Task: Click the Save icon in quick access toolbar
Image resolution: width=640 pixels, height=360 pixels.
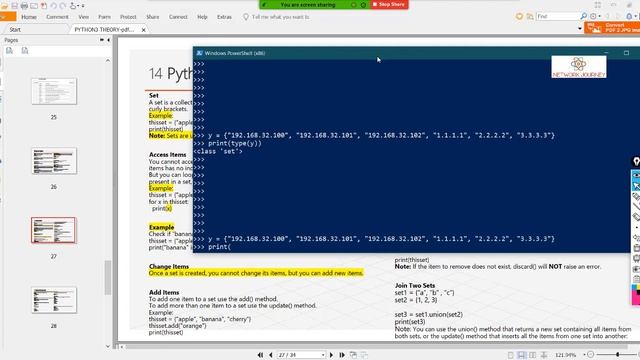Action: pos(15,6)
